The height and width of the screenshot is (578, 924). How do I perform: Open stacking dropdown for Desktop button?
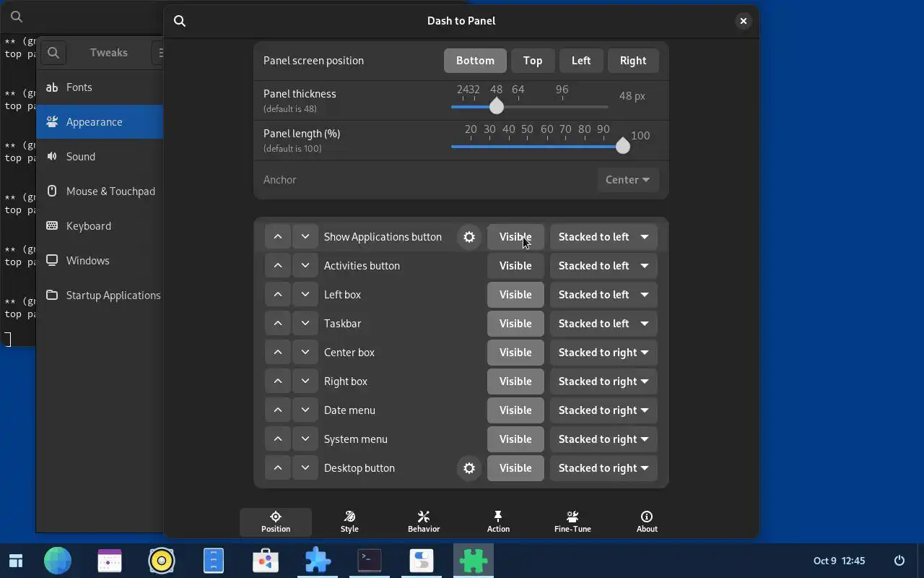[603, 468]
